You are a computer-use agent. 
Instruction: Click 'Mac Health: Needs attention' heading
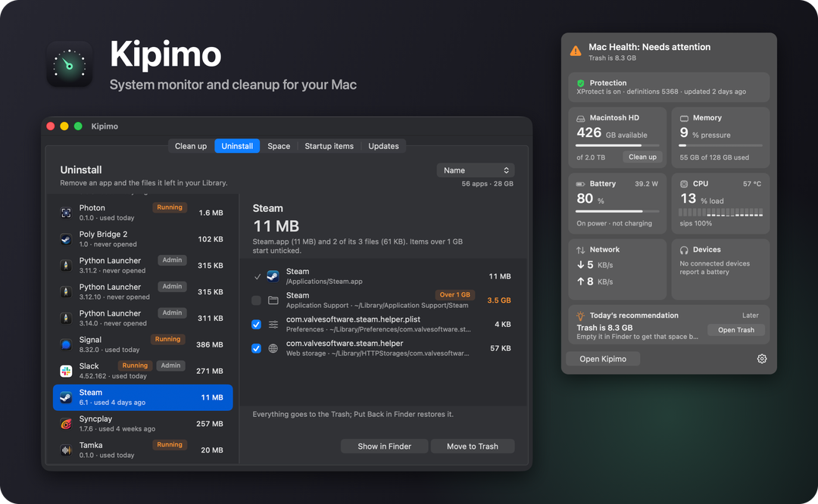pyautogui.click(x=650, y=47)
